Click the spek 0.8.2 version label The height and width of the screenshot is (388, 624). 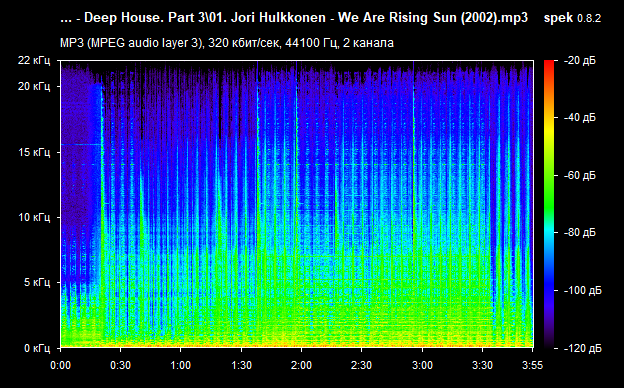coord(572,18)
